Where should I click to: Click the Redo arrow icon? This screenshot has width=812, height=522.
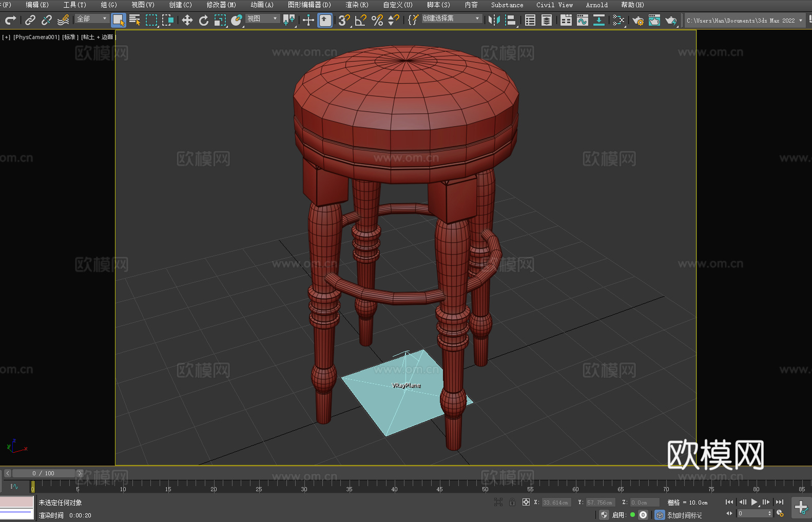pyautogui.click(x=10, y=20)
